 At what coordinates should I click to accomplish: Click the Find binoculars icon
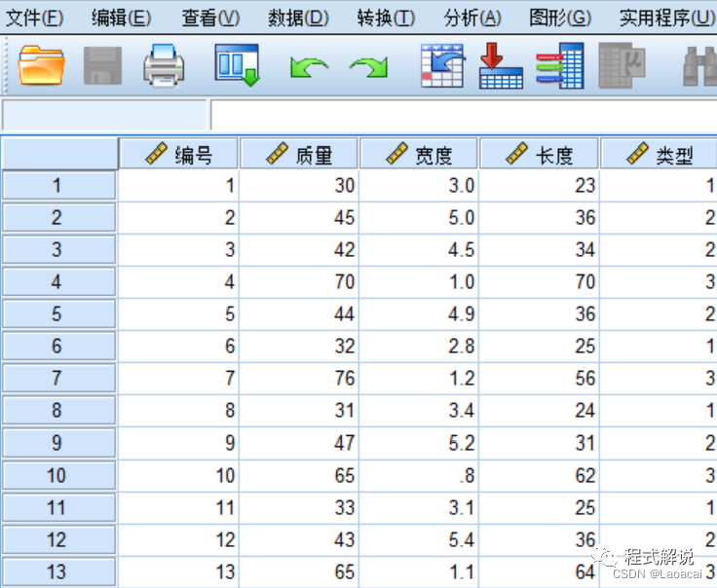point(699,66)
